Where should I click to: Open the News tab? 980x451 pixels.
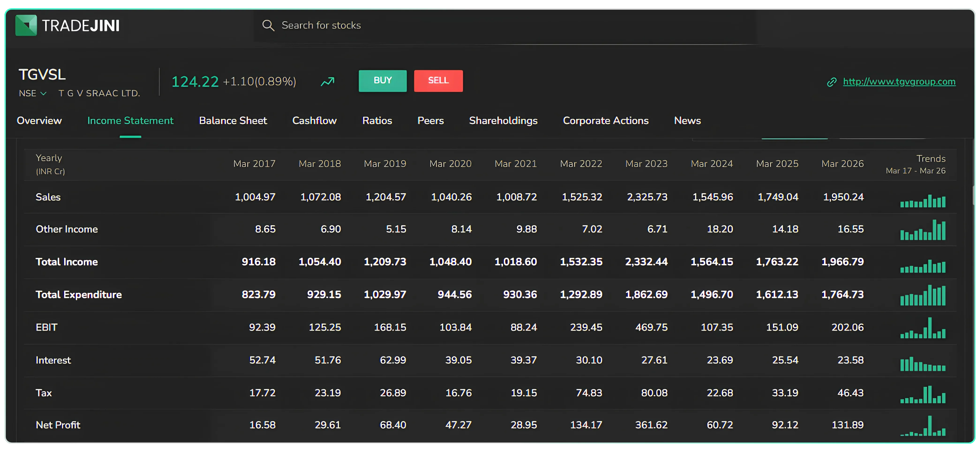click(x=687, y=120)
